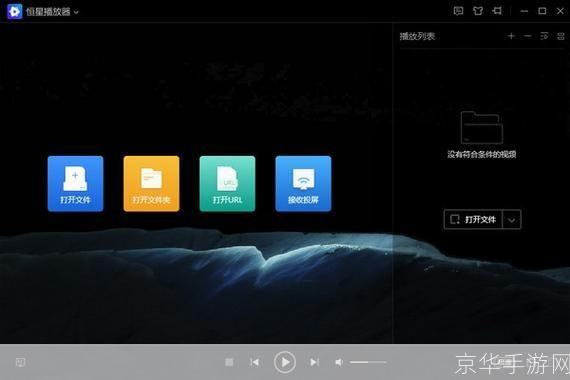Expand the dropdown arrow beside playlist 打开文件
This screenshot has width=570, height=380.
(511, 220)
